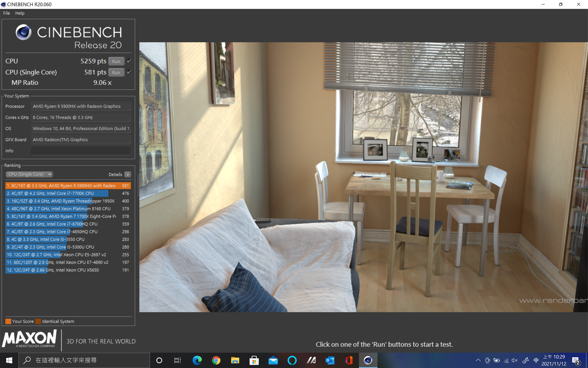
Task: Uncheck the CPU test checkbox
Action: coord(129,61)
